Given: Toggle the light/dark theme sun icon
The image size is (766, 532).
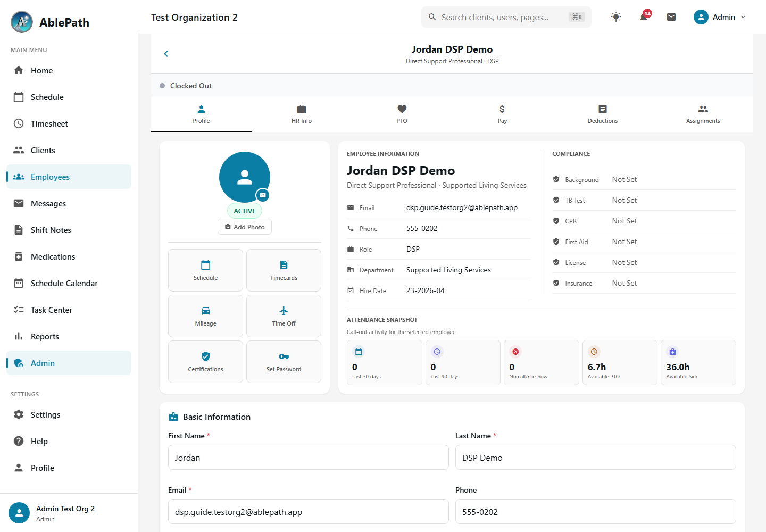Looking at the screenshot, I should coord(616,17).
